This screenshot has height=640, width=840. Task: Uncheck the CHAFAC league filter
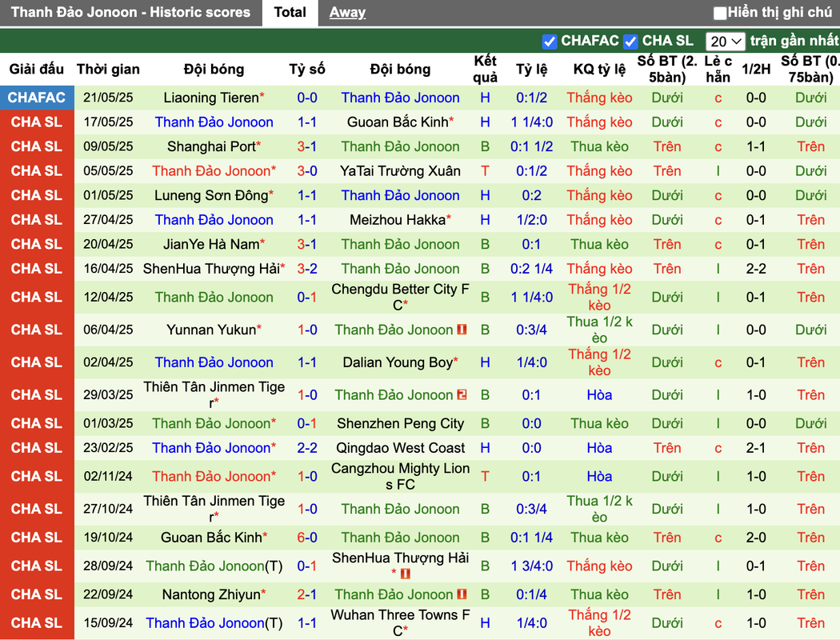coord(549,42)
